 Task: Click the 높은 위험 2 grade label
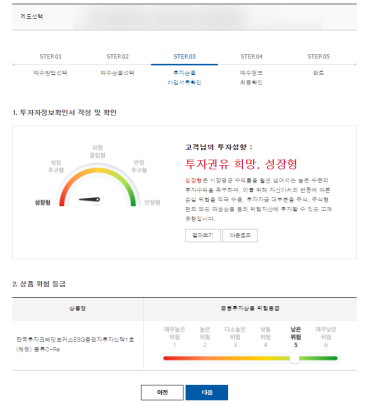pyautogui.click(x=205, y=337)
